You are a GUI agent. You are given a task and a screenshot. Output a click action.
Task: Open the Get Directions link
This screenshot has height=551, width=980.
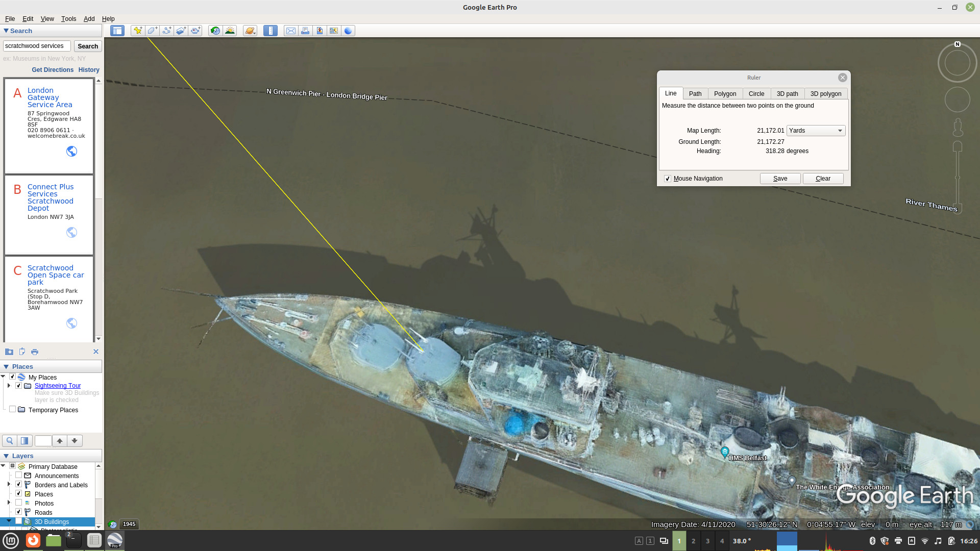53,70
